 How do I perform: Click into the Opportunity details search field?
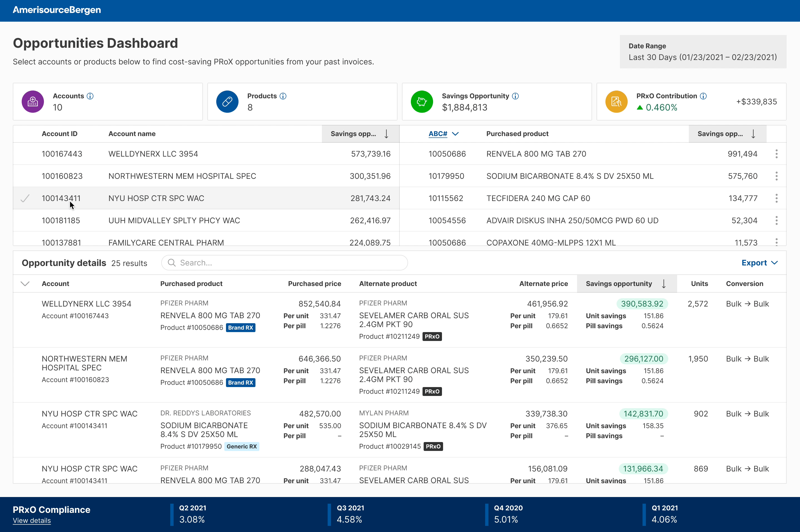[285, 263]
